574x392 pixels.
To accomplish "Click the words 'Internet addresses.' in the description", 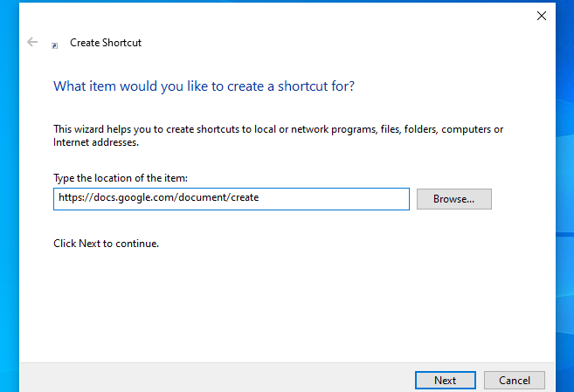I will [x=95, y=141].
